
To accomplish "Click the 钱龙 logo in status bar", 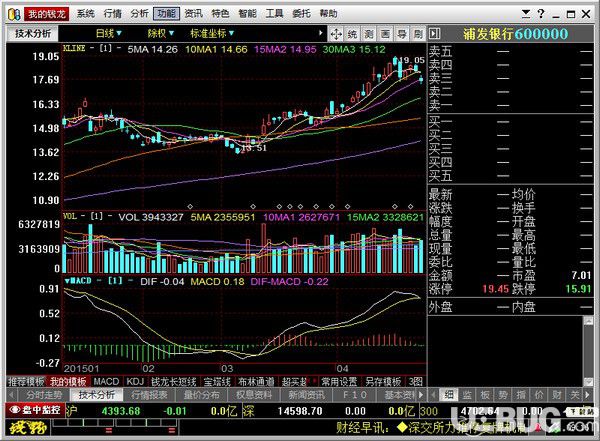I will 28,428.
